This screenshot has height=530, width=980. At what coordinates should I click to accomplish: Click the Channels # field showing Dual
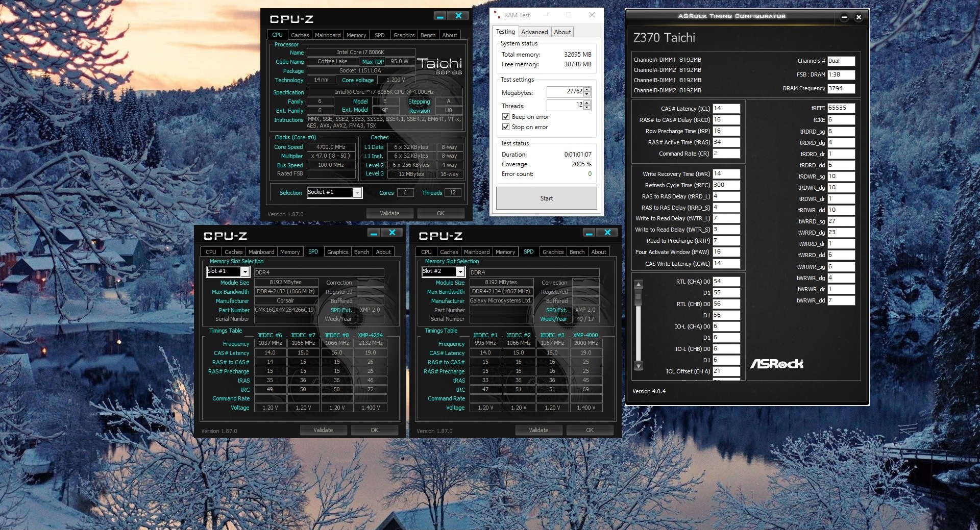(x=841, y=61)
